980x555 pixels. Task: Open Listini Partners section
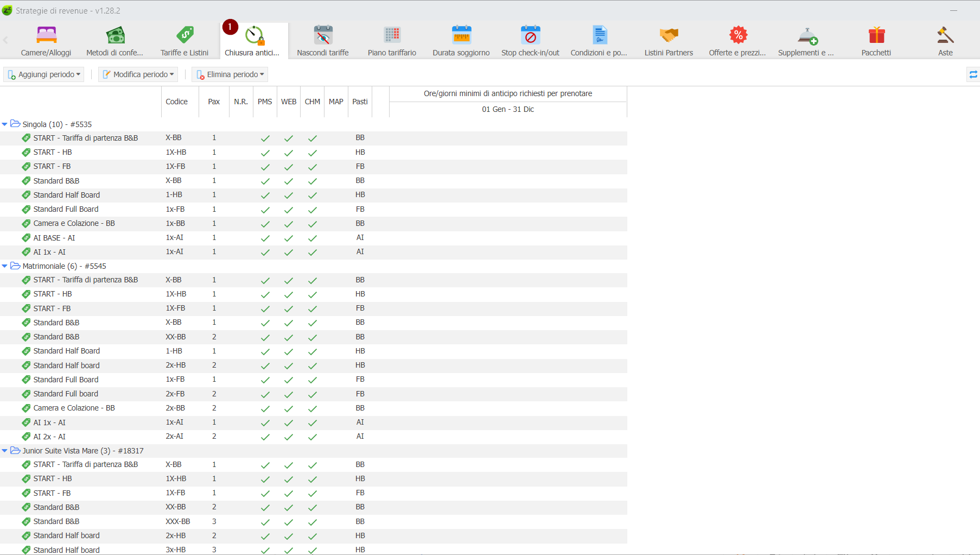click(x=669, y=41)
